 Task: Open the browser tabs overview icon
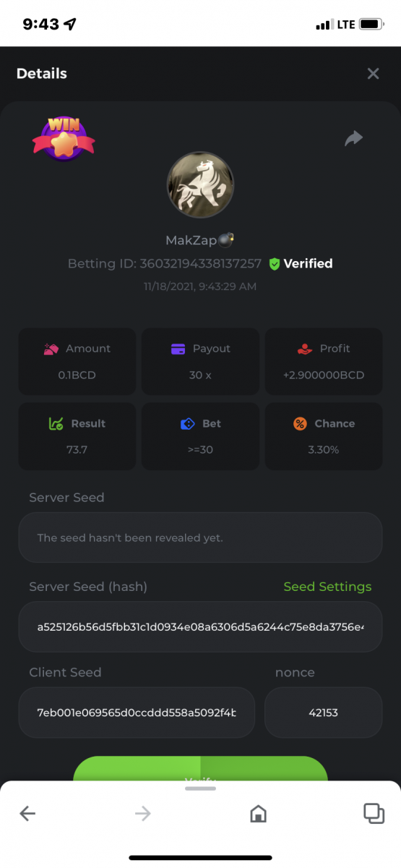point(374,814)
